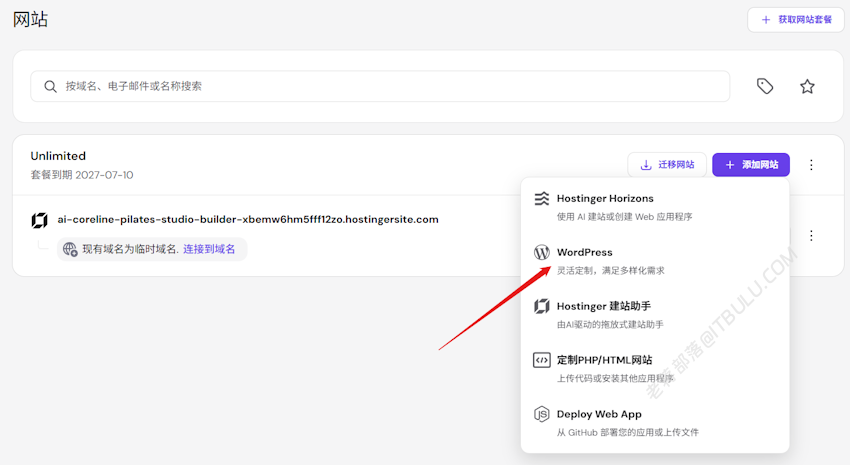
Task: Click the 网站 page heading
Action: pyautogui.click(x=30, y=20)
